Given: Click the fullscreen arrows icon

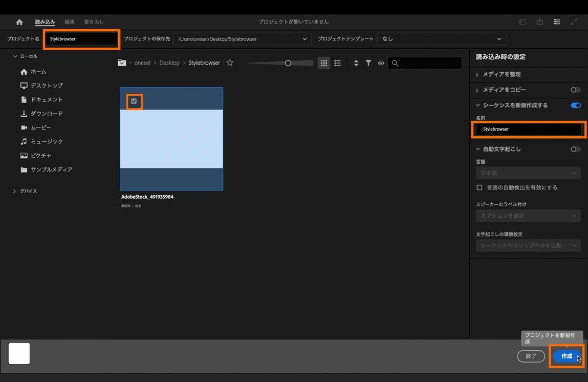Looking at the screenshot, I should coord(574,22).
